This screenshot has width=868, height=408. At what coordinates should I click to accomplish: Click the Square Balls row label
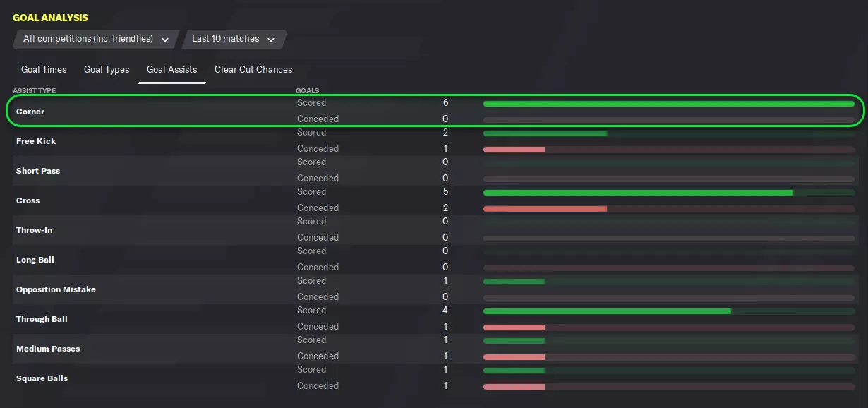click(x=42, y=378)
